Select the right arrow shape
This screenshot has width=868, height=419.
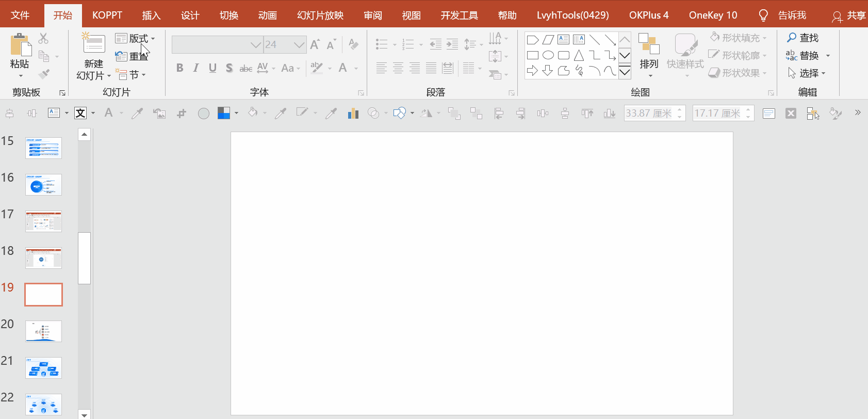533,71
